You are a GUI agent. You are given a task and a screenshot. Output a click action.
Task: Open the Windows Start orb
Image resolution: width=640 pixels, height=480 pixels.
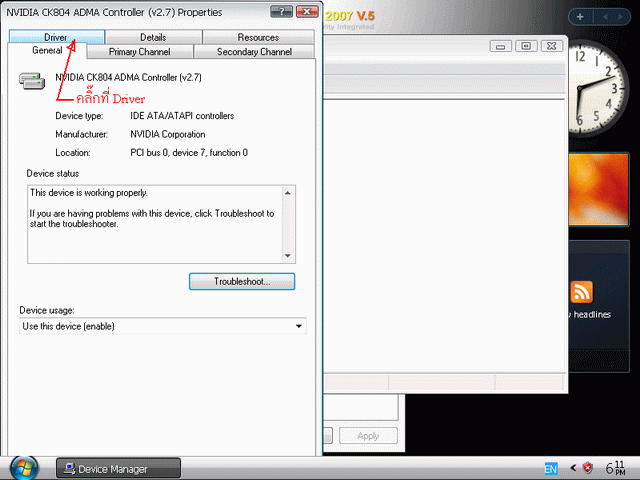pyautogui.click(x=24, y=468)
